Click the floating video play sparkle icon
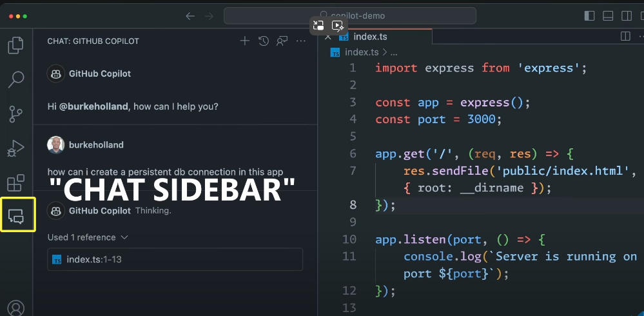Image resolution: width=644 pixels, height=316 pixels. (338, 26)
